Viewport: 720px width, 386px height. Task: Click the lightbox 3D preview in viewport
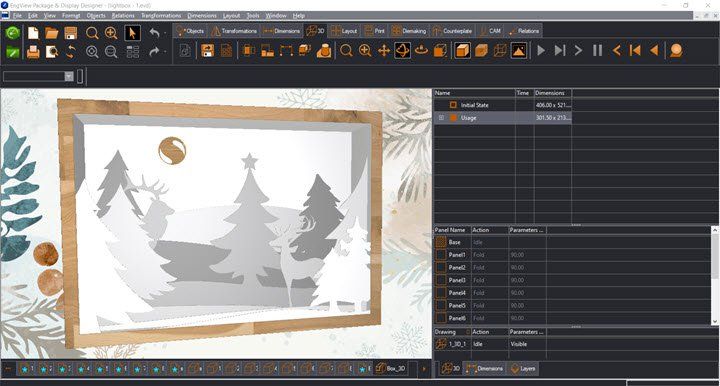pyautogui.click(x=219, y=223)
